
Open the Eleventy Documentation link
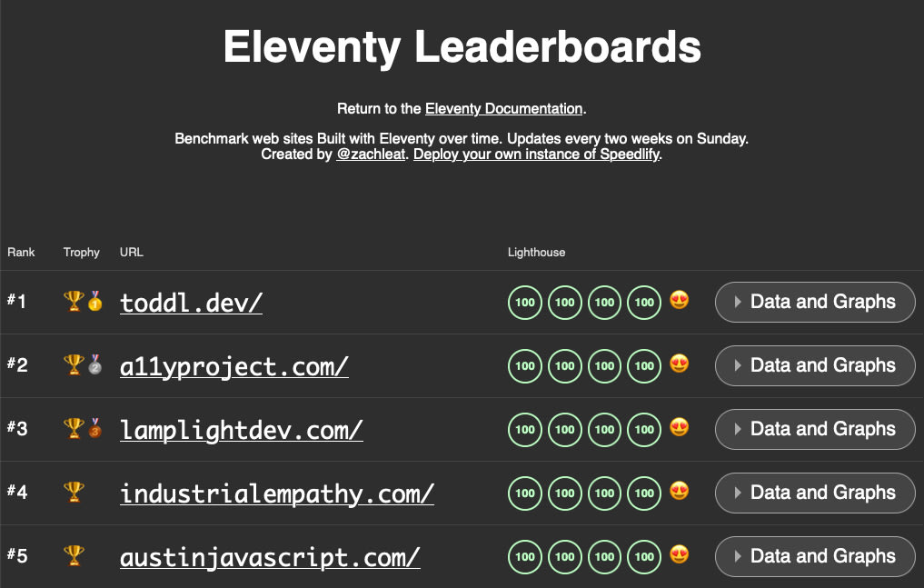[504, 109]
